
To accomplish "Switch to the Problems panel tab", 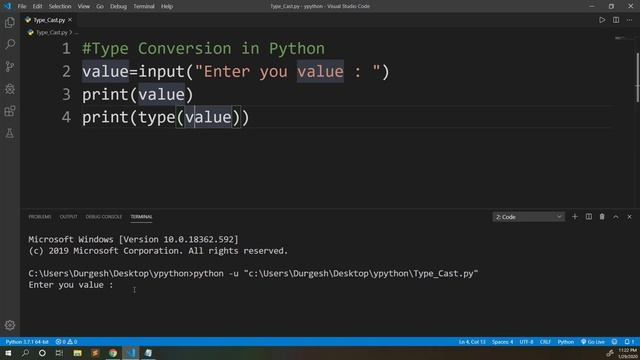I will 40,217.
